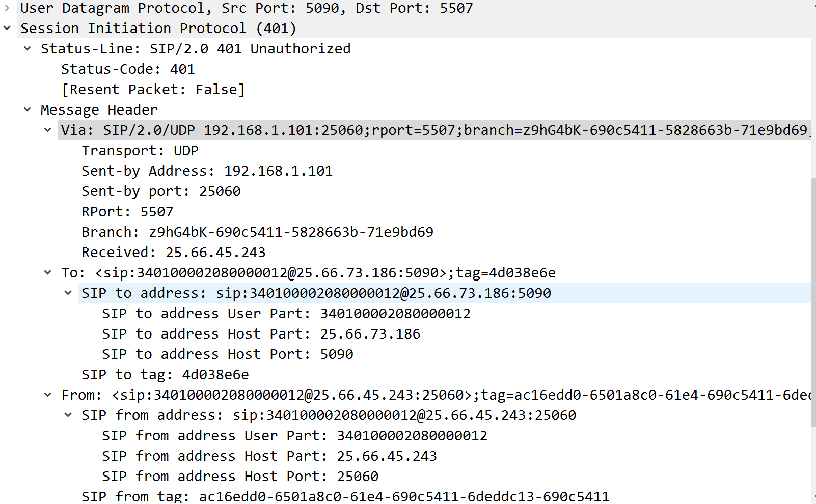Select the Sent-by port: 25060 row
The width and height of the screenshot is (816, 504).
[161, 191]
